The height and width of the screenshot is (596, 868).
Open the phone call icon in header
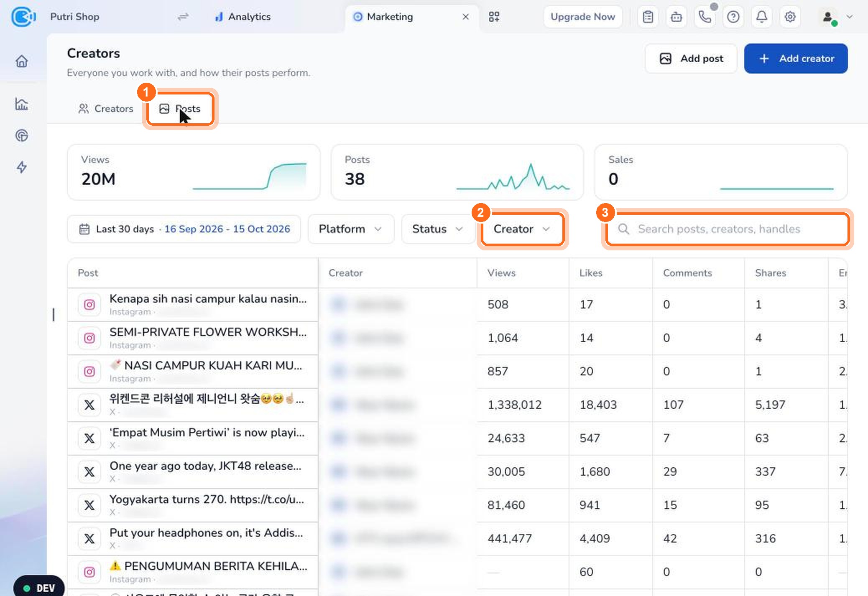705,17
